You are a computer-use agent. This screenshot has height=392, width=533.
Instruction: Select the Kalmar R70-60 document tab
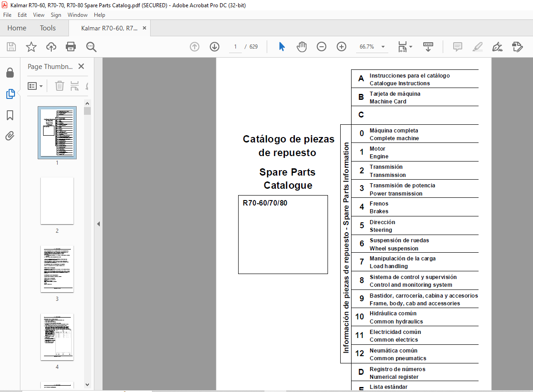tap(109, 28)
